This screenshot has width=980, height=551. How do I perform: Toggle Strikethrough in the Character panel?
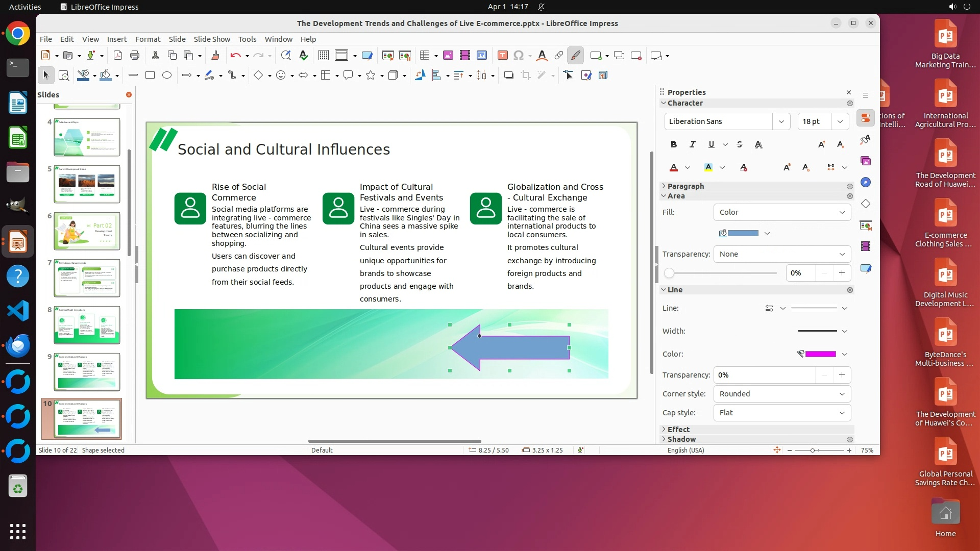tap(740, 145)
